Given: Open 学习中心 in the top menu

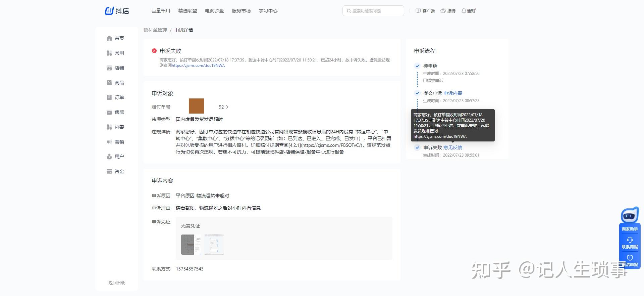Looking at the screenshot, I should coord(268,11).
